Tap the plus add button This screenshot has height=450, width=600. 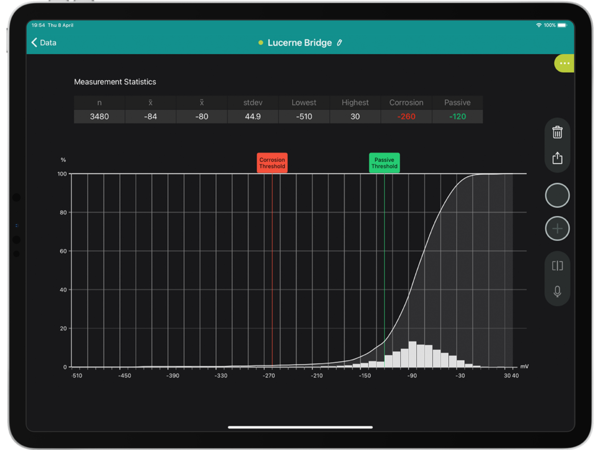click(x=557, y=229)
